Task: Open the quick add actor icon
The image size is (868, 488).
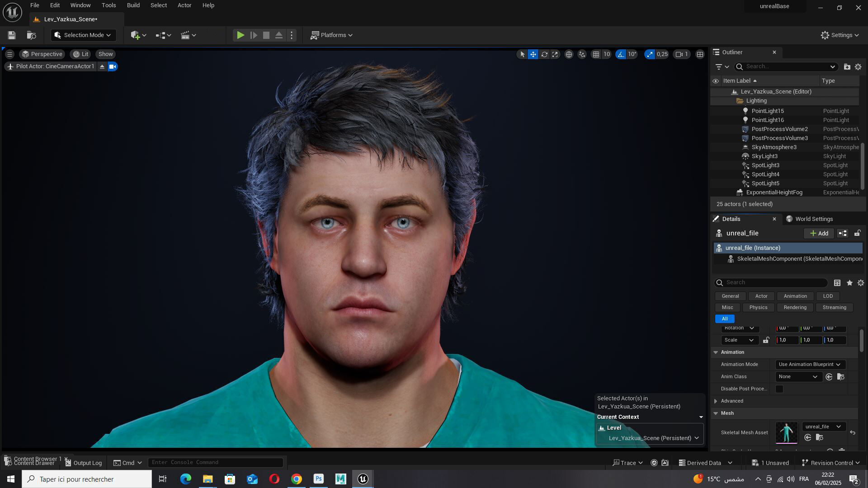Action: pyautogui.click(x=138, y=35)
